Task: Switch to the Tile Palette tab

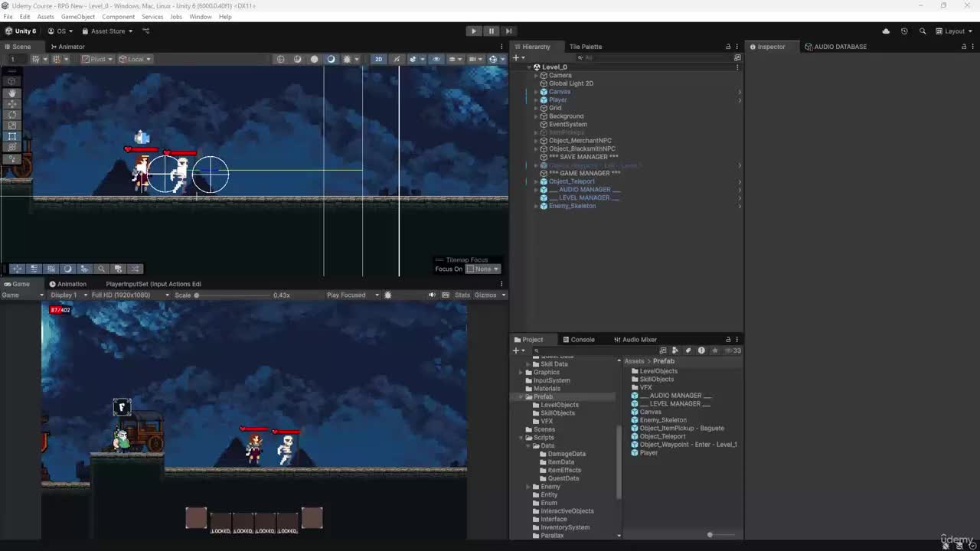Action: coord(586,47)
